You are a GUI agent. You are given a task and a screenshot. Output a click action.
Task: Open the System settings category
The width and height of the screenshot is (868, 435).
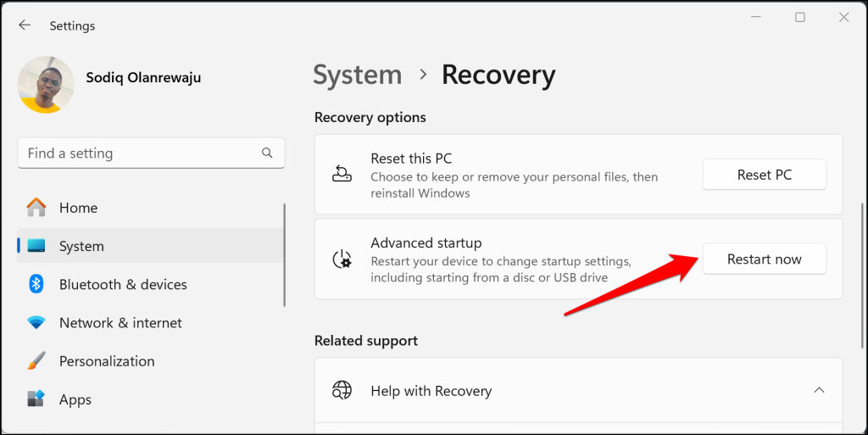click(x=81, y=246)
